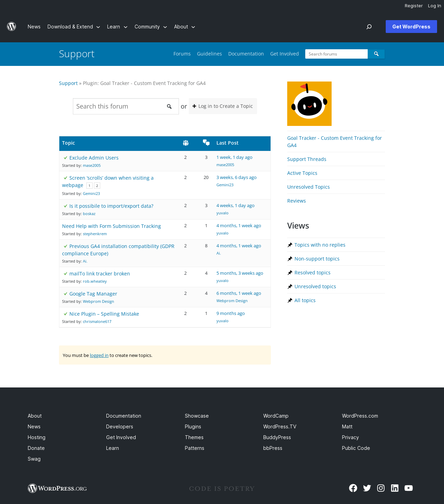
Task: Expand the Community dropdown menu
Action: [x=151, y=27]
